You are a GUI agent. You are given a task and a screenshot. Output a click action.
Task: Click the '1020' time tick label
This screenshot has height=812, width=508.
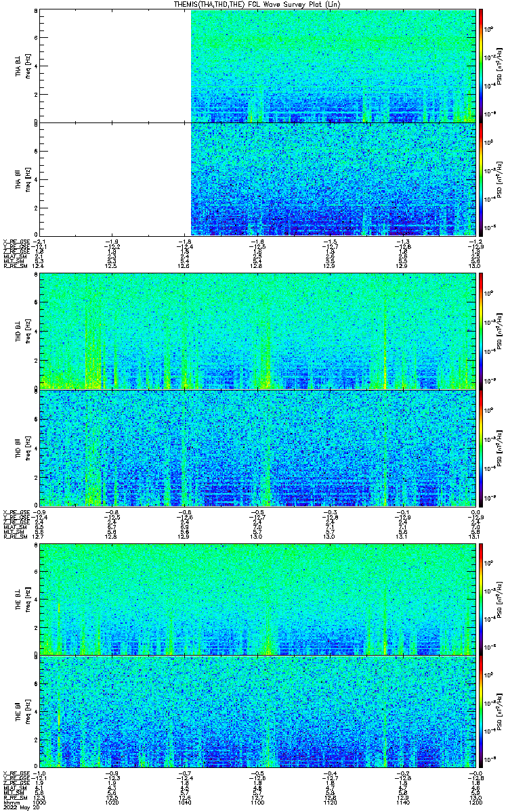click(112, 802)
